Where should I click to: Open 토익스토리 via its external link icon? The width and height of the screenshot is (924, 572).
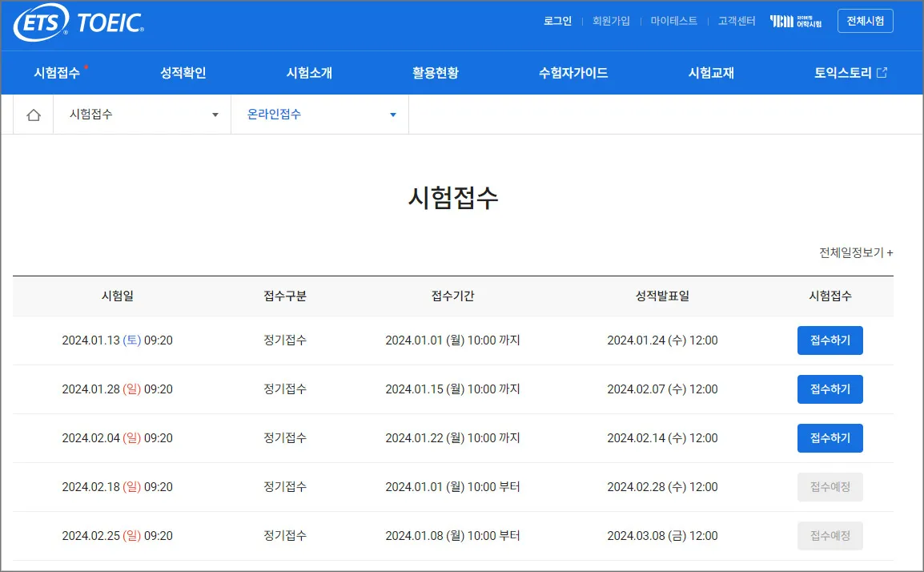(x=883, y=72)
